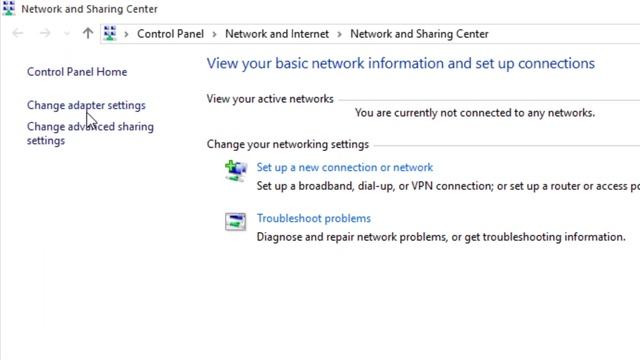Go back with the Back arrow

click(x=18, y=33)
